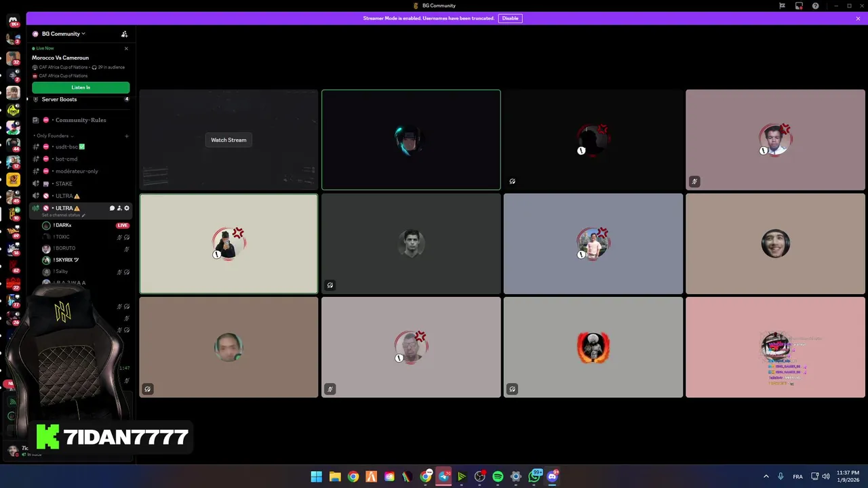Open Telegram from taskbar

(x=443, y=476)
